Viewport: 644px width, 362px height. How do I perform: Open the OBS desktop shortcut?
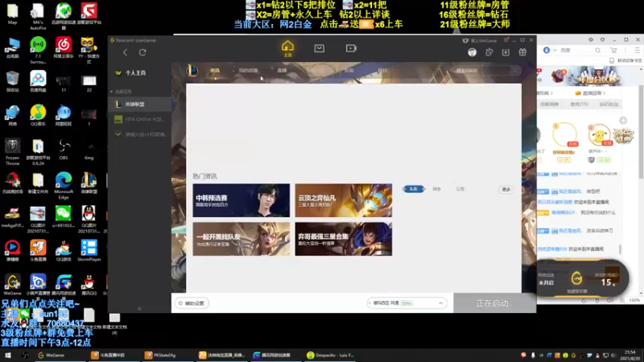(x=64, y=149)
